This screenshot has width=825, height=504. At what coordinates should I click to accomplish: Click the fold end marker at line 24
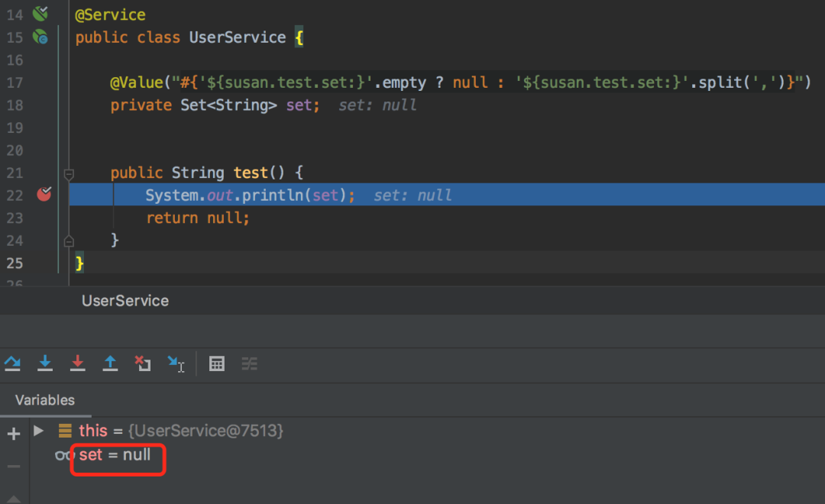pos(69,241)
